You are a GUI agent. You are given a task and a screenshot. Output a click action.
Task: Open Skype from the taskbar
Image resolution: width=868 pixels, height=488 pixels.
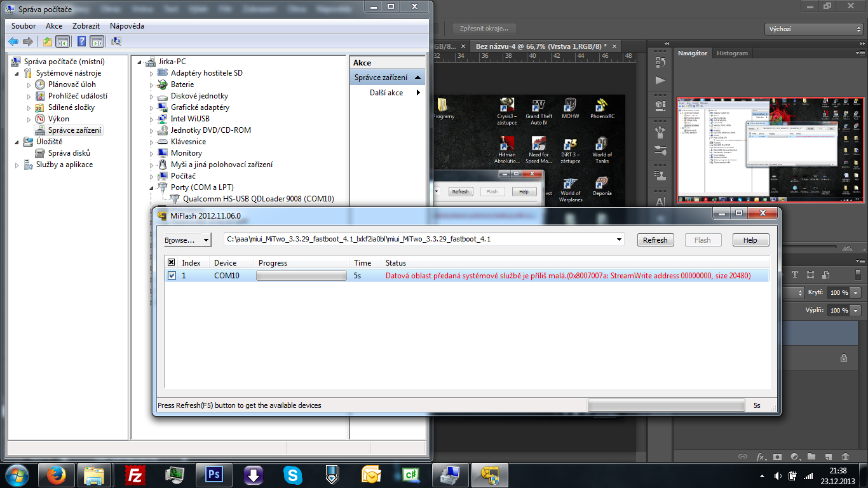[x=293, y=475]
